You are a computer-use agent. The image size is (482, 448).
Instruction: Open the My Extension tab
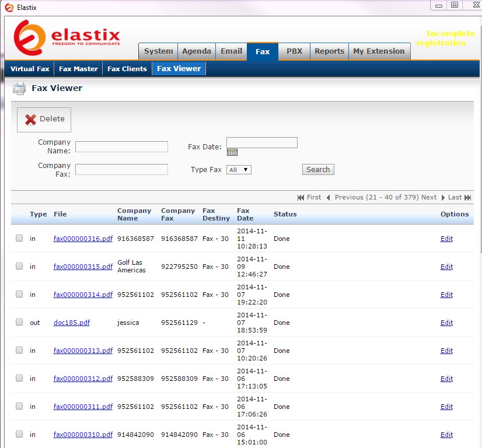point(379,51)
